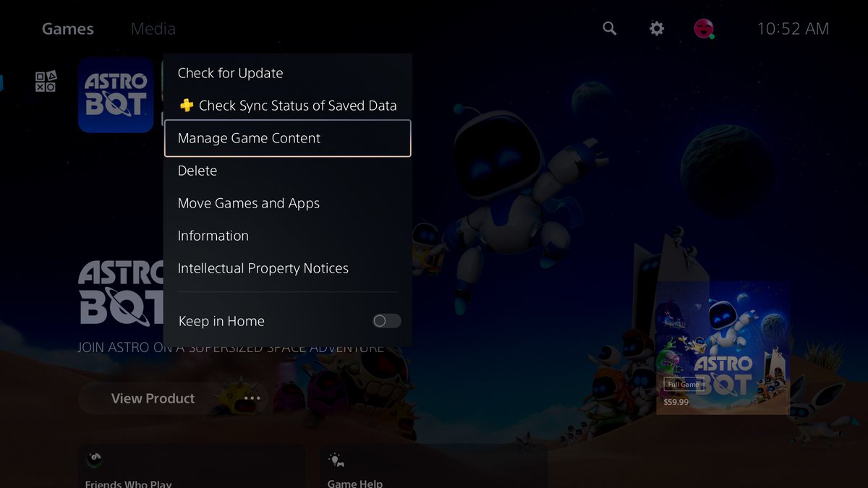The height and width of the screenshot is (488, 868).
Task: Switch to the Games tab
Action: 67,28
